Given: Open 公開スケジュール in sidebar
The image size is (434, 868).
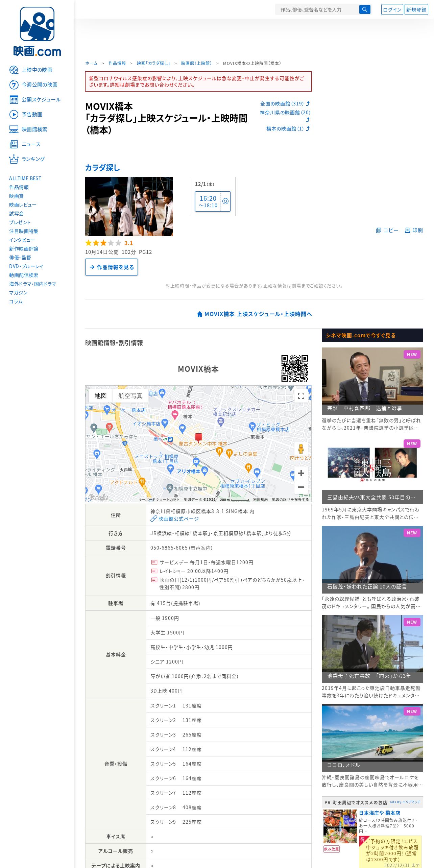Looking at the screenshot, I should click(x=41, y=100).
